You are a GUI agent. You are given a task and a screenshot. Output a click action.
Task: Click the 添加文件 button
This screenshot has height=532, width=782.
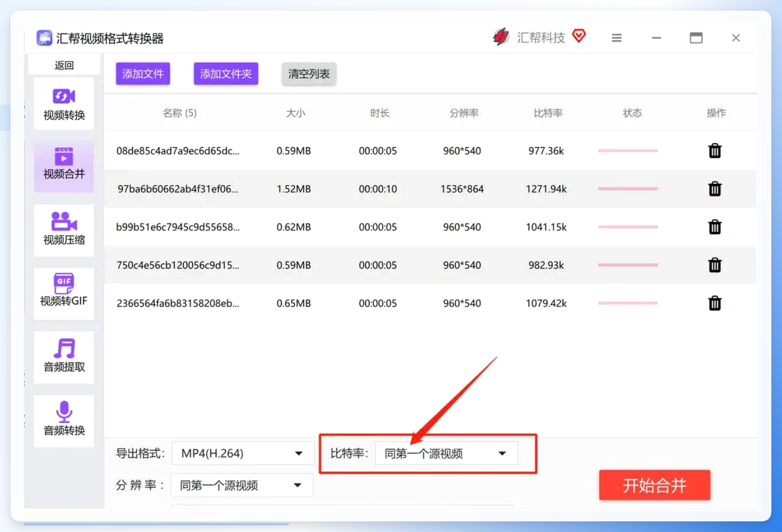pyautogui.click(x=143, y=74)
